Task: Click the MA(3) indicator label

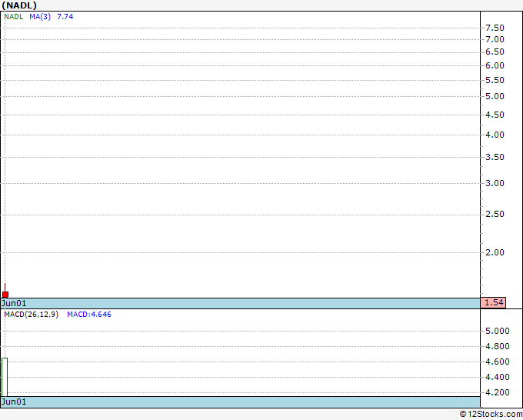Action: point(40,17)
